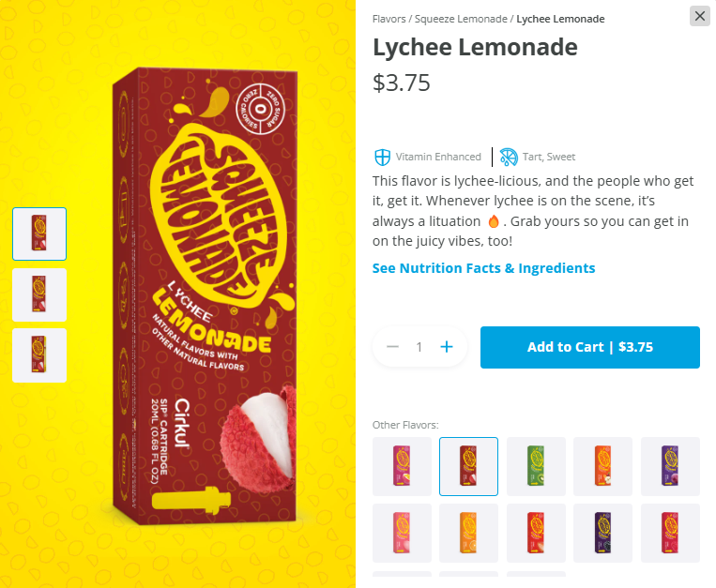716x588 pixels.
Task: Choose the pink flavor box in first row
Action: pyautogui.click(x=402, y=466)
